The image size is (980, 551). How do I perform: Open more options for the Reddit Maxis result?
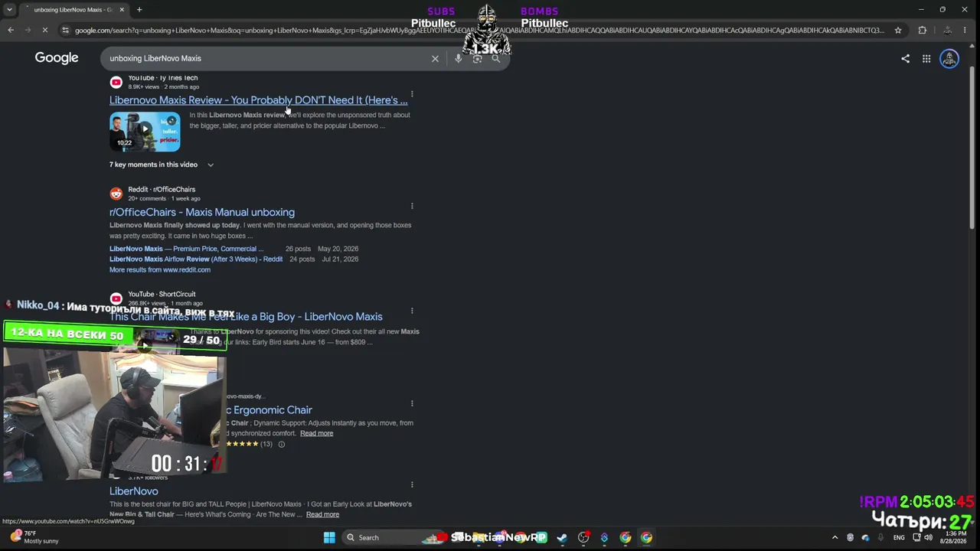coord(412,206)
